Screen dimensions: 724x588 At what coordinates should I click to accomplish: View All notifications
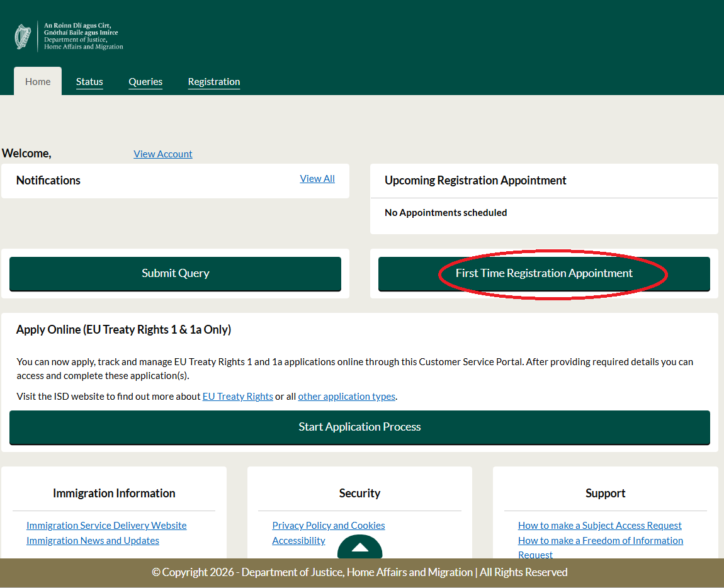pyautogui.click(x=317, y=179)
